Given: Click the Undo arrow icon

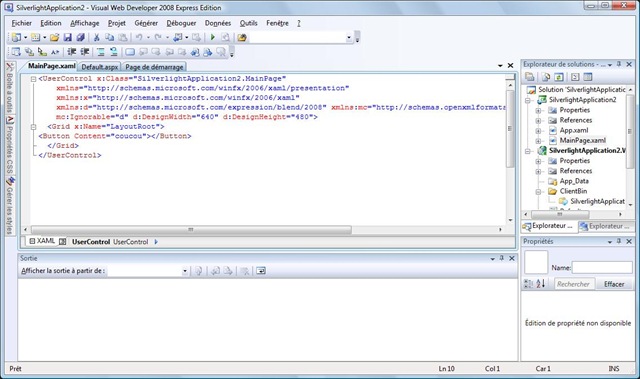Looking at the screenshot, I should [x=139, y=38].
